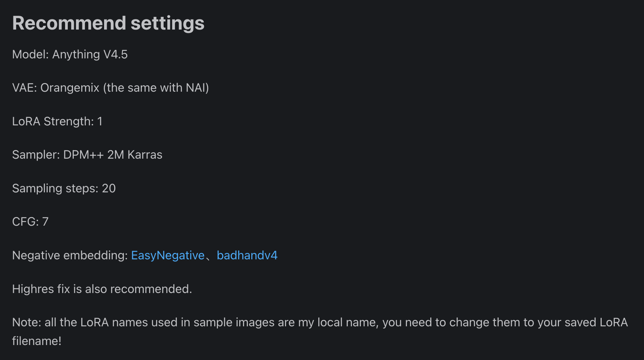Image resolution: width=644 pixels, height=360 pixels.
Task: Click the CFG: 7 line
Action: pos(30,222)
